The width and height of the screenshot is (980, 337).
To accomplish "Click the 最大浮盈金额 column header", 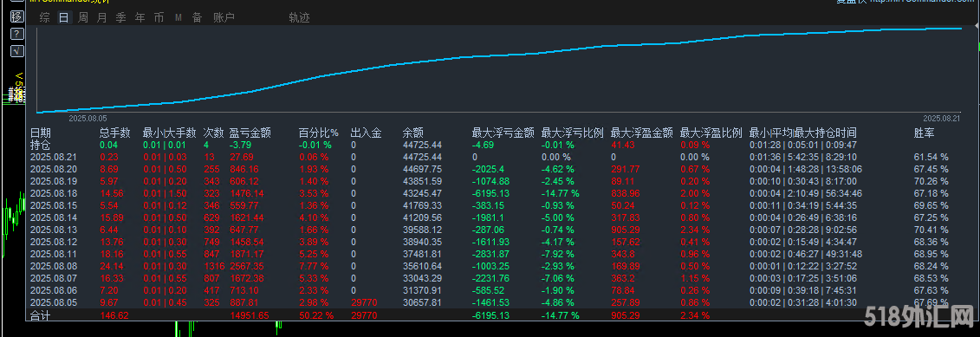I will click(x=642, y=133).
